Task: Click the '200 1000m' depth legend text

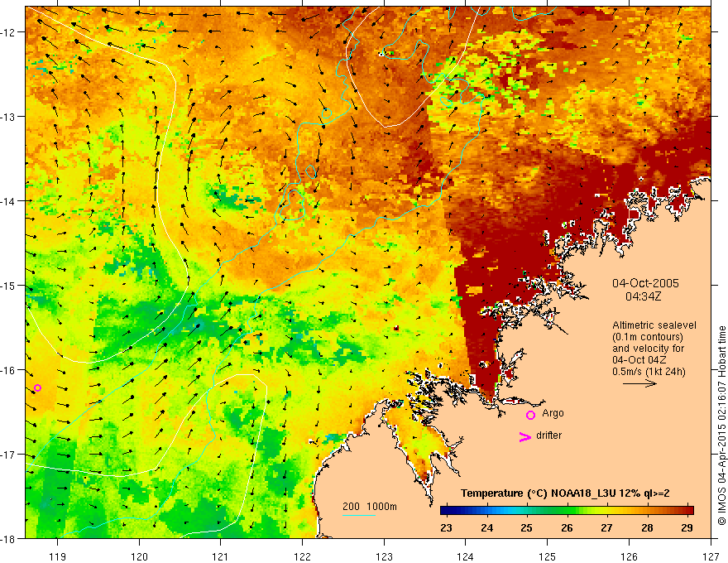Action: (x=370, y=507)
